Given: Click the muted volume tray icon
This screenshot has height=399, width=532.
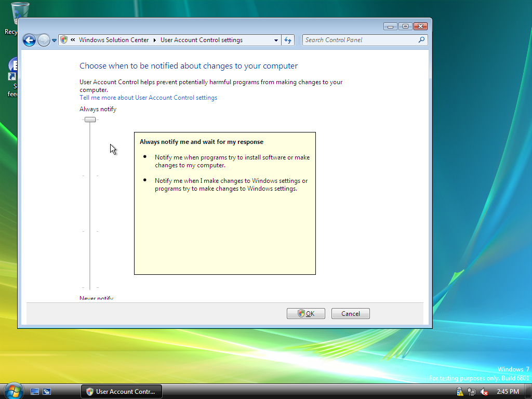Looking at the screenshot, I should tap(484, 392).
